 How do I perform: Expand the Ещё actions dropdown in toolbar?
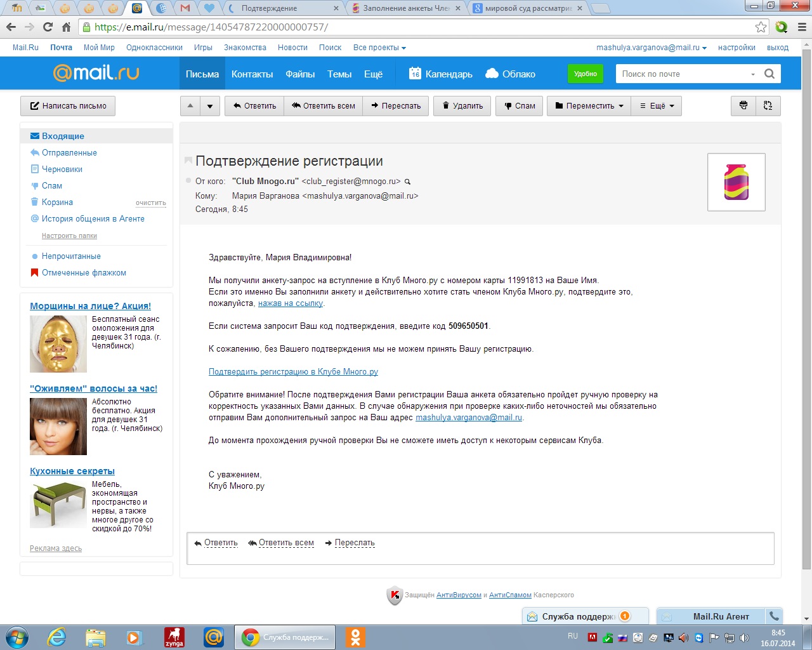point(657,106)
